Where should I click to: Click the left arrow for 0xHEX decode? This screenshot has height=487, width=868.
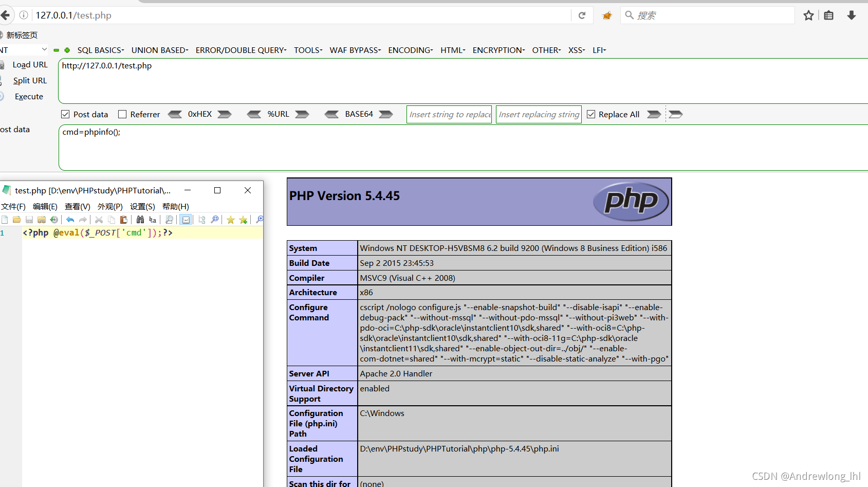pos(175,114)
